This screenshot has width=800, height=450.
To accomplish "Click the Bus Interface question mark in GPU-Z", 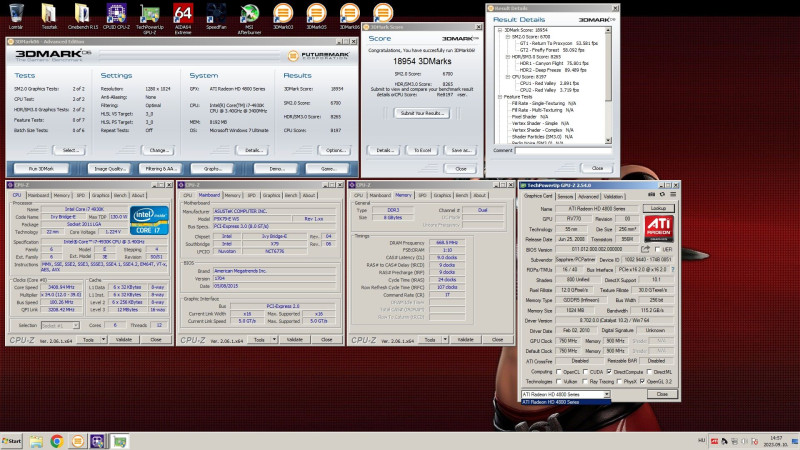I will 673,269.
